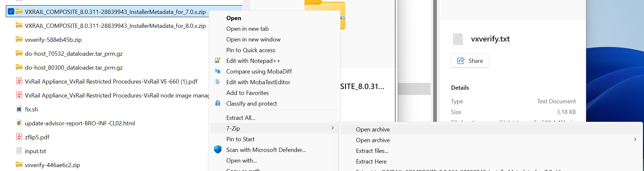Select file fix.sh

pyautogui.click(x=31, y=109)
